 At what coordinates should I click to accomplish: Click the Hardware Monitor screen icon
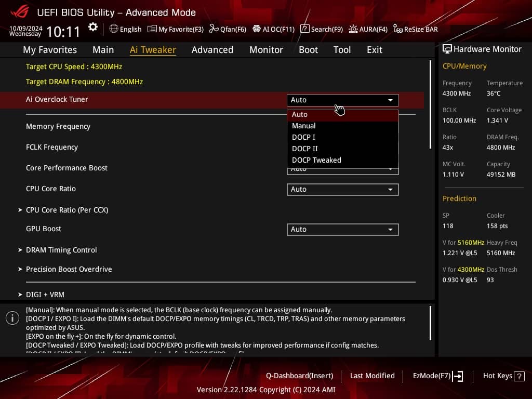point(447,49)
